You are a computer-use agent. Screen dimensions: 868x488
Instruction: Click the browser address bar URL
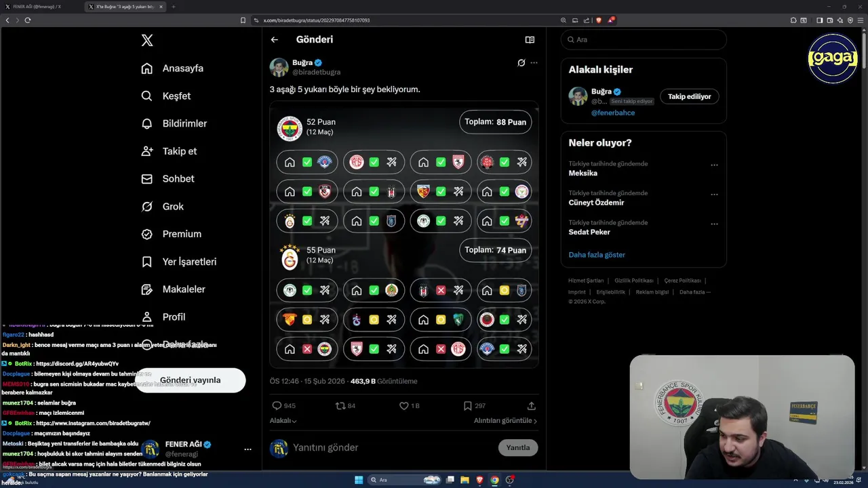coord(316,20)
